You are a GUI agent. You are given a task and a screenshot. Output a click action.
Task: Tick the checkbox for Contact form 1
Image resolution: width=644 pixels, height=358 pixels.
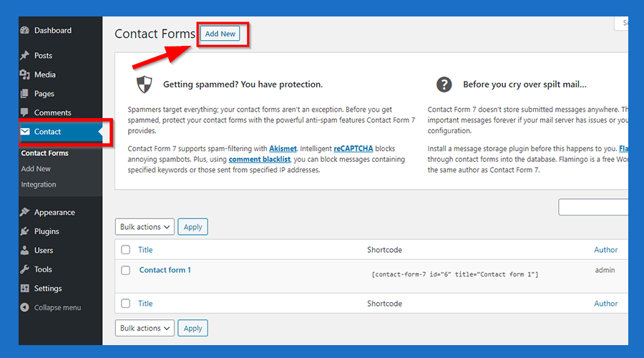point(126,271)
